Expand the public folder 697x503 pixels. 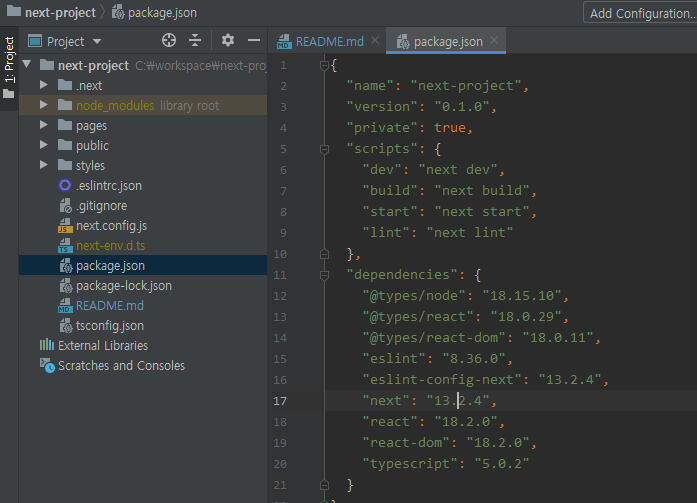44,144
